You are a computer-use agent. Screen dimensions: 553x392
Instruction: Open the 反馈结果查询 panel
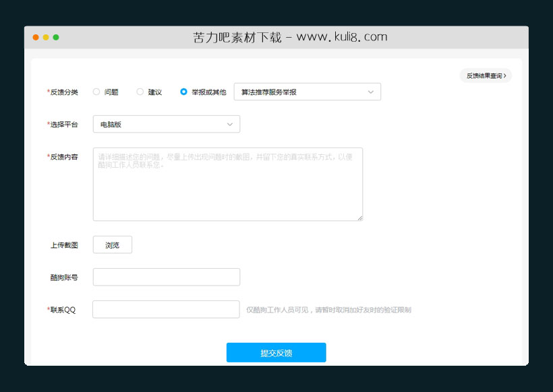(x=484, y=75)
